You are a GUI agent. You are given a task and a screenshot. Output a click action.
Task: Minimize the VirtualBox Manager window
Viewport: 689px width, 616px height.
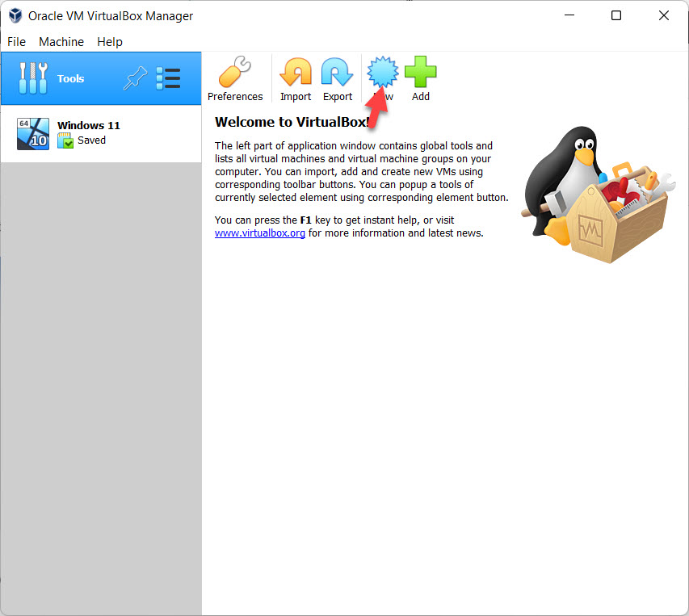click(x=569, y=15)
